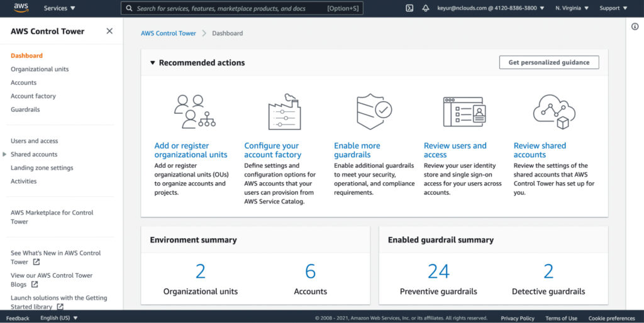
Task: Open Terms of Use footer link
Action: tap(561, 318)
